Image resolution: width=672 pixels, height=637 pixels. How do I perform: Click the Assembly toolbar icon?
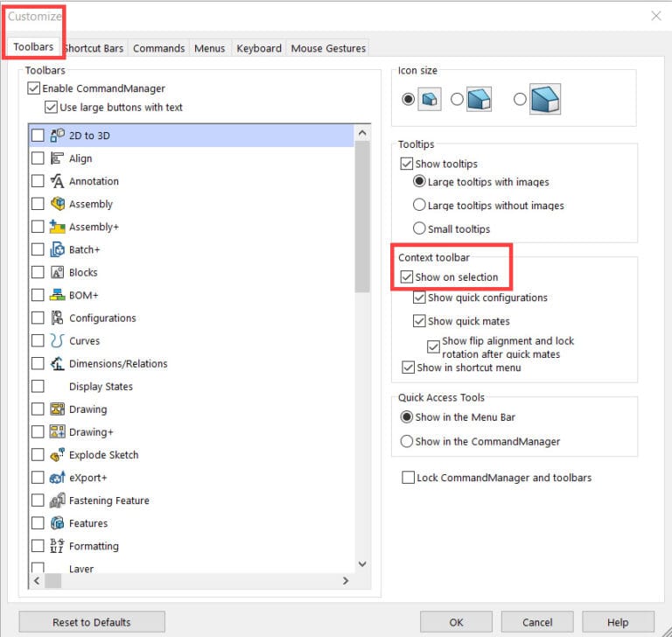(58, 204)
